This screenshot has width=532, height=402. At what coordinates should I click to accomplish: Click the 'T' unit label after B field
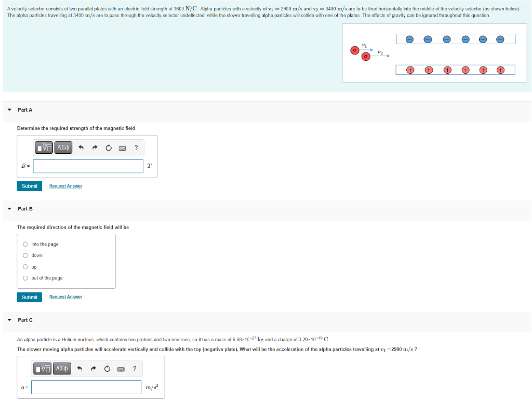pyautogui.click(x=149, y=166)
